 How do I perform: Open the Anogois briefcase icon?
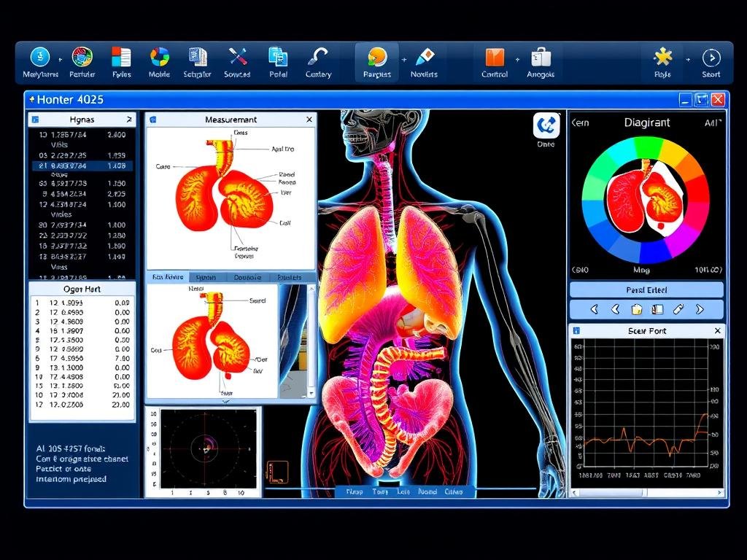click(541, 58)
